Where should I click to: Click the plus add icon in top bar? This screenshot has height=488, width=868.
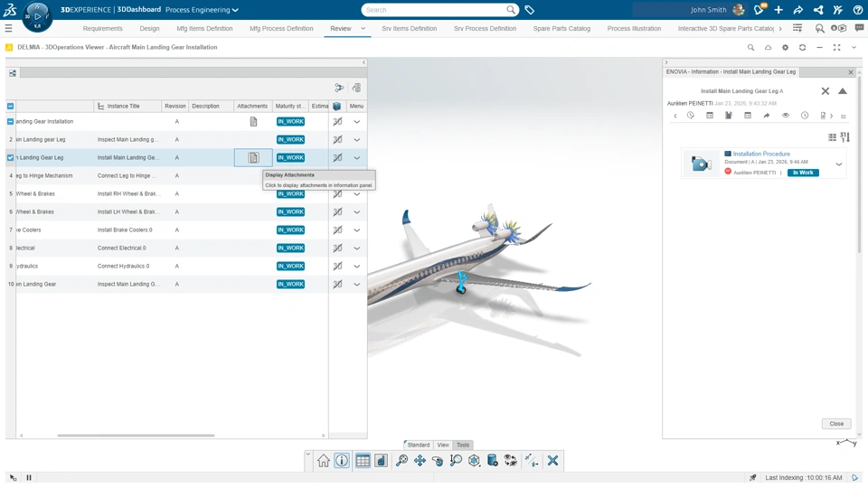pyautogui.click(x=778, y=10)
